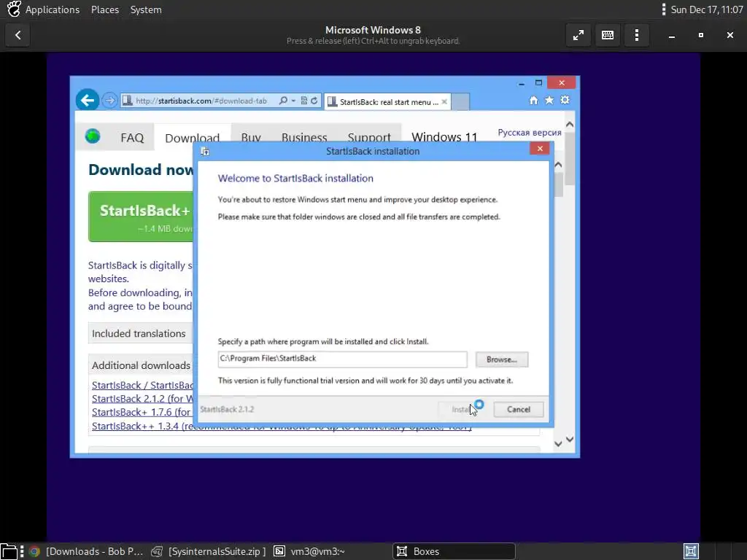Switch to Downloads Chrome window in taskbar

click(x=86, y=551)
